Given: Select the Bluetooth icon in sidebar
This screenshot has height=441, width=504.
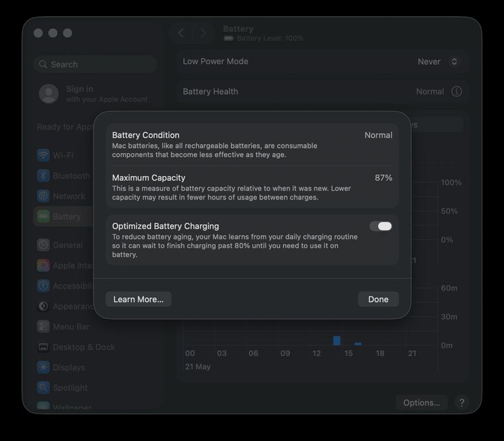Looking at the screenshot, I should click(43, 175).
